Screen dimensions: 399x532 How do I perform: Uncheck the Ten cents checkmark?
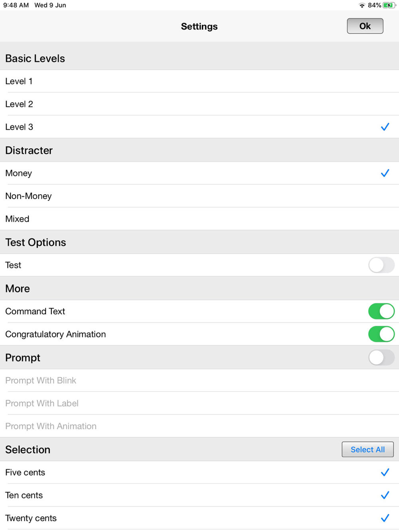pos(385,495)
